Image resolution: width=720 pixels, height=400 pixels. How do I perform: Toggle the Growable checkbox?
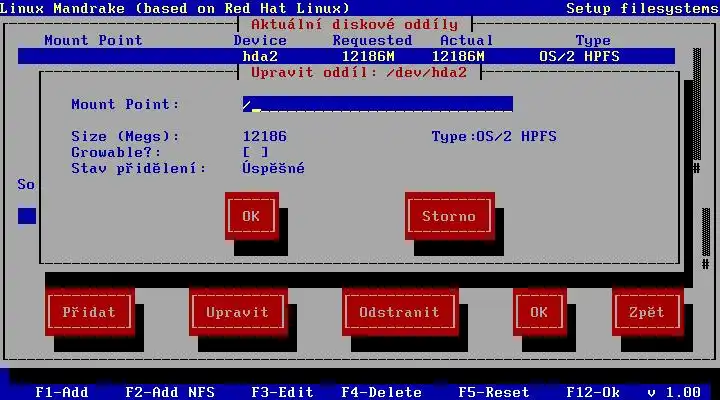(x=255, y=152)
